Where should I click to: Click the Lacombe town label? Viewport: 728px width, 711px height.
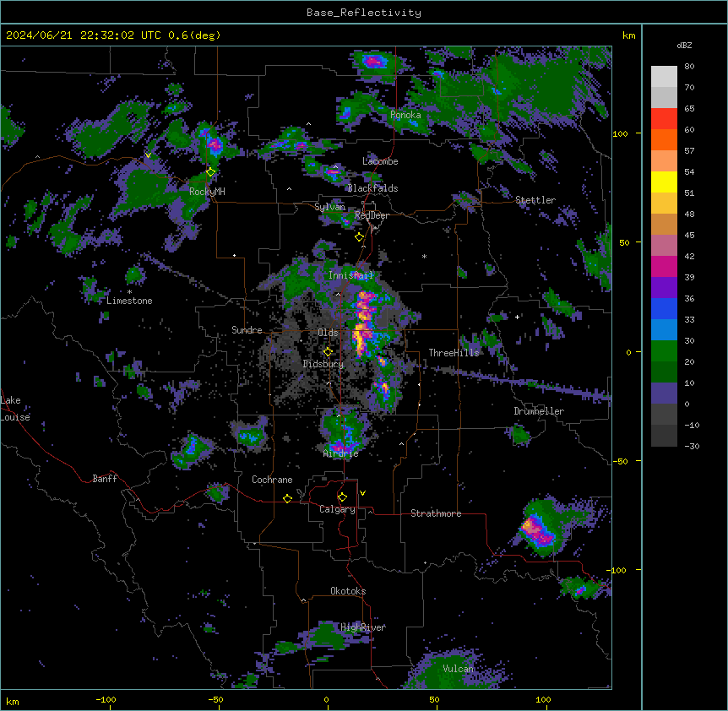pyautogui.click(x=380, y=161)
